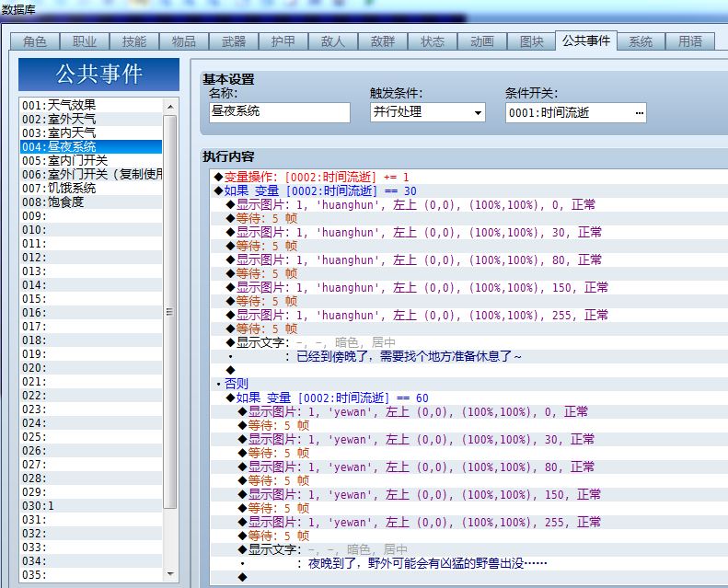The height and width of the screenshot is (588, 728).
Task: Open the 状态 tab
Action: [433, 41]
